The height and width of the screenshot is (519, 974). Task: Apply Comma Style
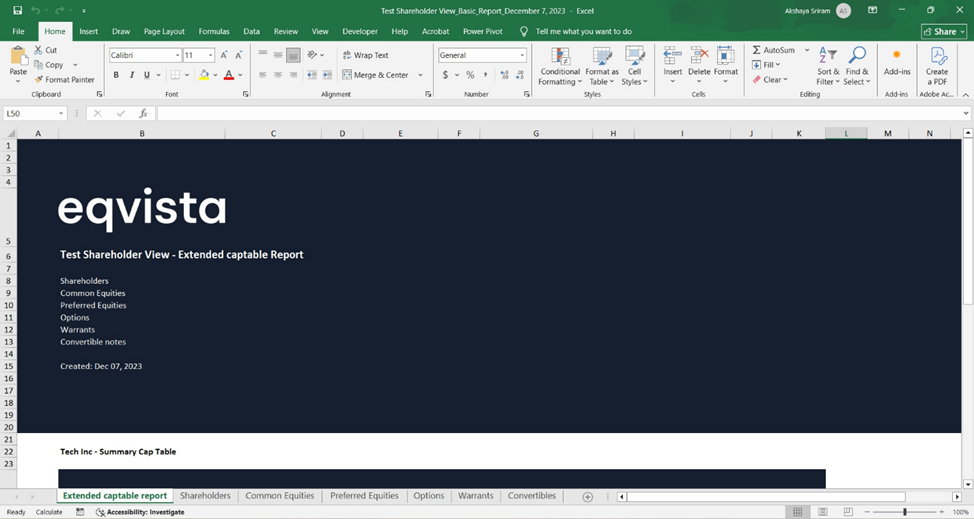tap(485, 74)
